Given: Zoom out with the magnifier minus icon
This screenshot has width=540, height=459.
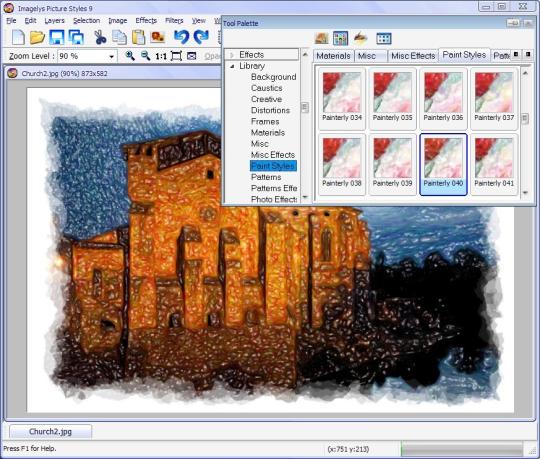Looking at the screenshot, I should point(145,55).
